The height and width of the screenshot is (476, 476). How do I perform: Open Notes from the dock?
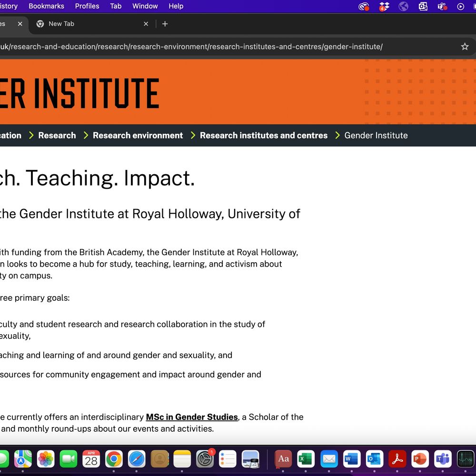tap(182, 459)
